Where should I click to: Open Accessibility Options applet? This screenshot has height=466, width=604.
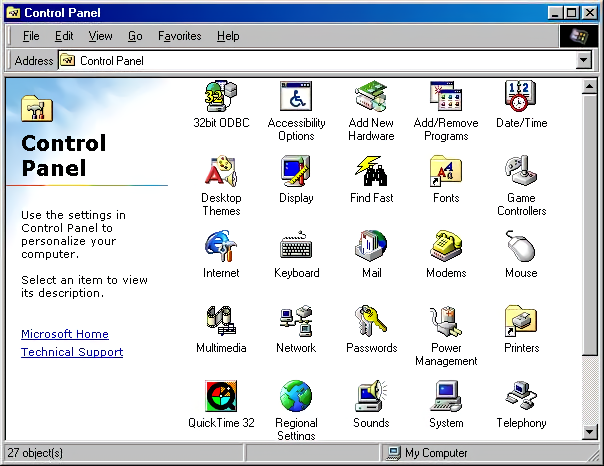point(296,98)
